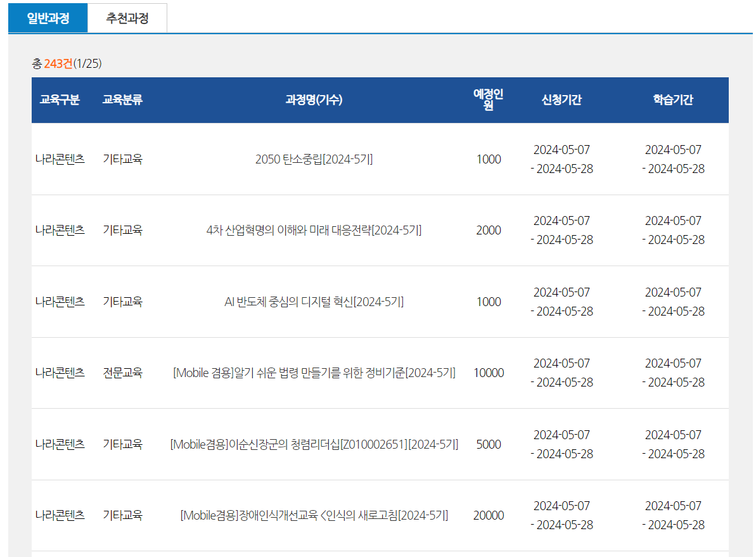The width and height of the screenshot is (756, 557).
Task: Click the application period 2024-05-07 - 2024-05-28
Action: (x=561, y=159)
